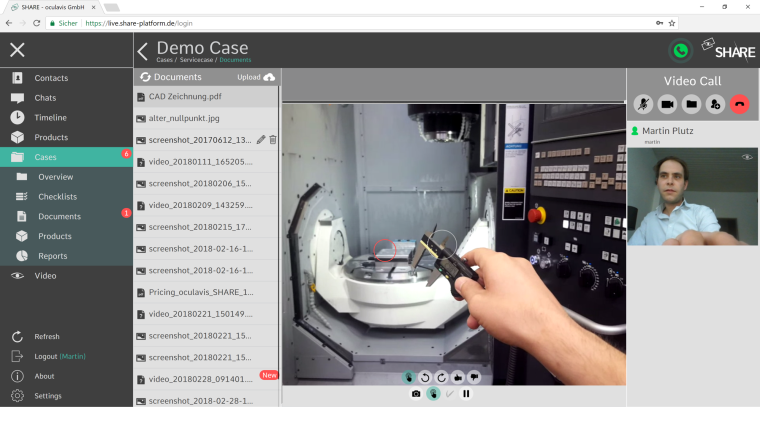Add a participant to the video call

point(715,104)
